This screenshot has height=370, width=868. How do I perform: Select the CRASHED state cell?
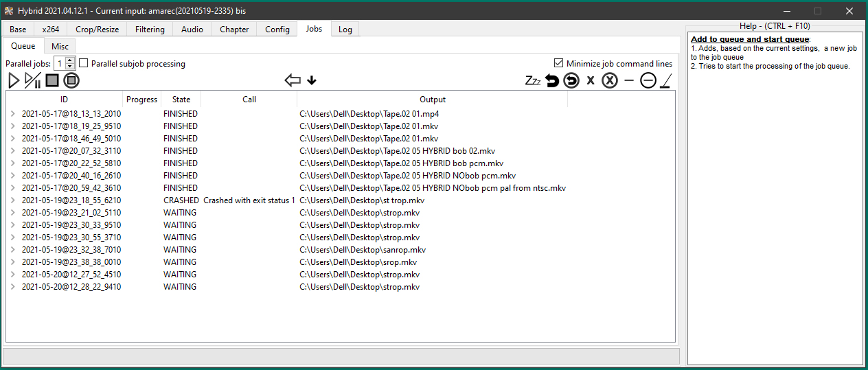(x=181, y=200)
